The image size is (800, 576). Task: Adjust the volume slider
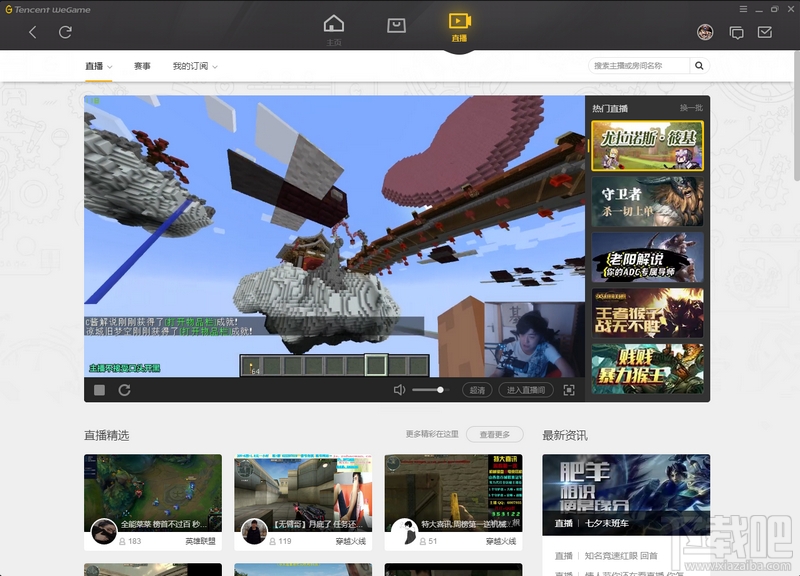[429, 390]
